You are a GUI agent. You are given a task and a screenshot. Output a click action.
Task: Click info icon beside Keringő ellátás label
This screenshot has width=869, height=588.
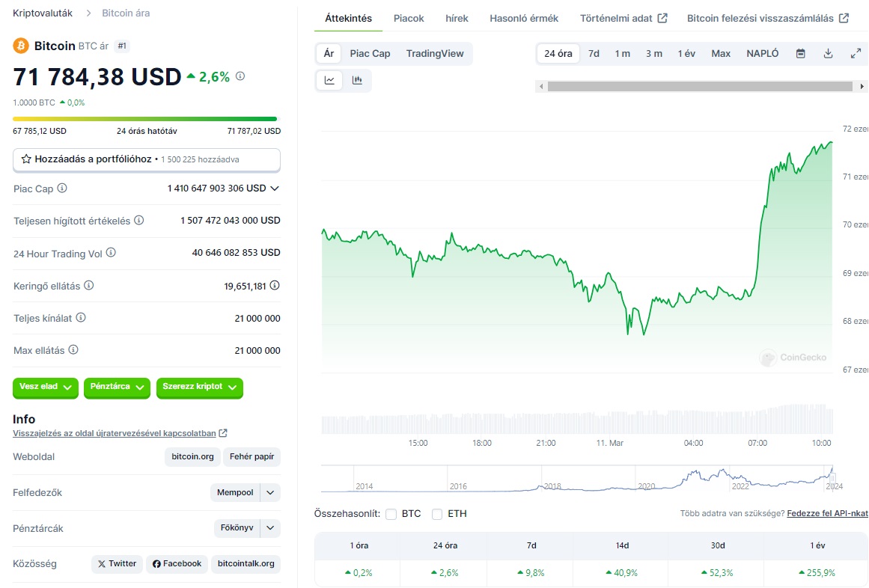pos(88,286)
